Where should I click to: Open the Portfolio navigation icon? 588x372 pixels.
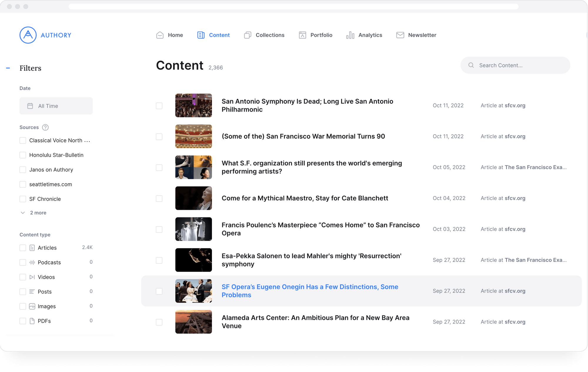coord(302,35)
